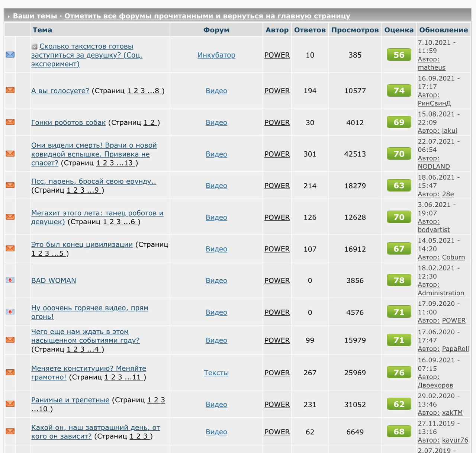Open topic 'Они видели смерть! Врачи о новой ковидной вспышке'
The height and width of the screenshot is (453, 476).
94,154
